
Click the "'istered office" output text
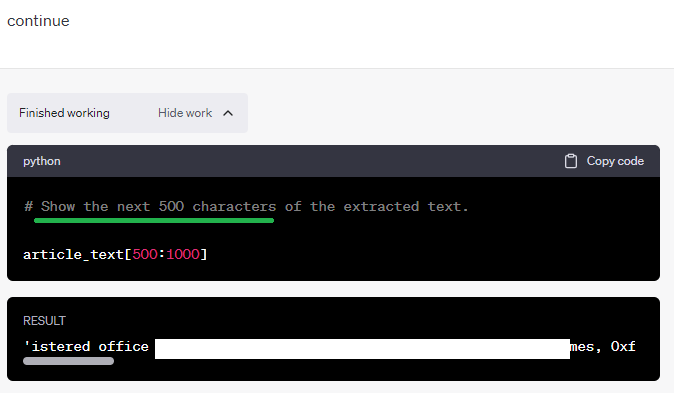pos(86,347)
